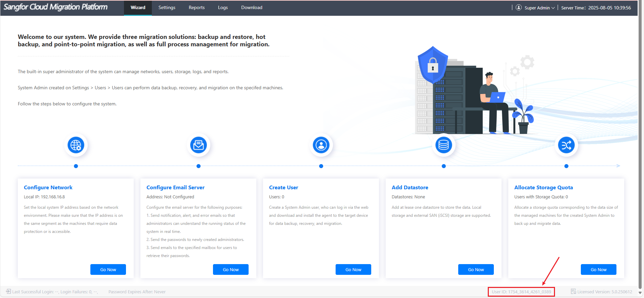Click Go Now under Configure Network
The height and width of the screenshot is (298, 644).
(x=108, y=269)
